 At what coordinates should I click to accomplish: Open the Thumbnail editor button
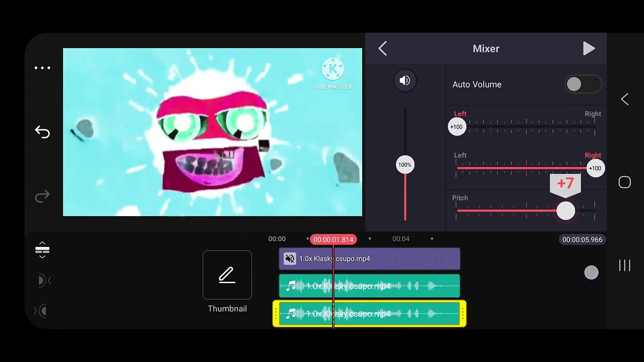coord(227,275)
